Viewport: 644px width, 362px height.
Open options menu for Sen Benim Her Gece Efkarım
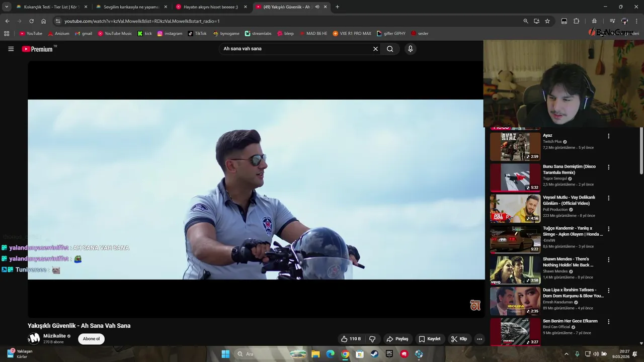pyautogui.click(x=608, y=322)
